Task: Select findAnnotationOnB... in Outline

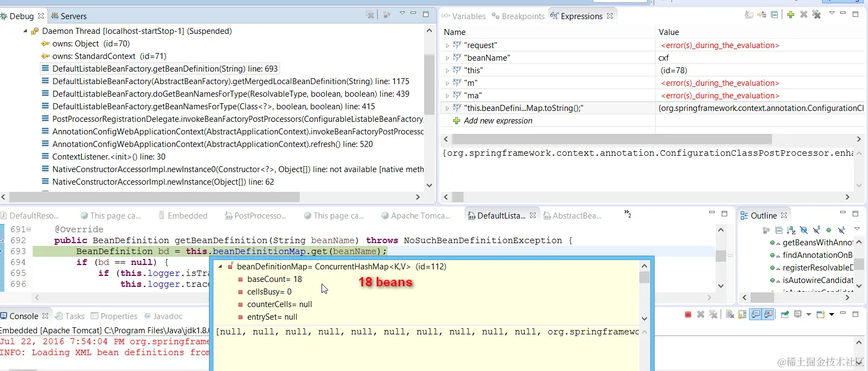Action: 817,255
